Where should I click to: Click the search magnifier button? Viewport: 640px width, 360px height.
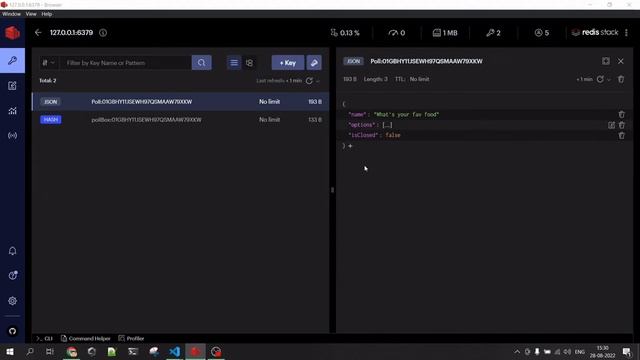(x=202, y=63)
